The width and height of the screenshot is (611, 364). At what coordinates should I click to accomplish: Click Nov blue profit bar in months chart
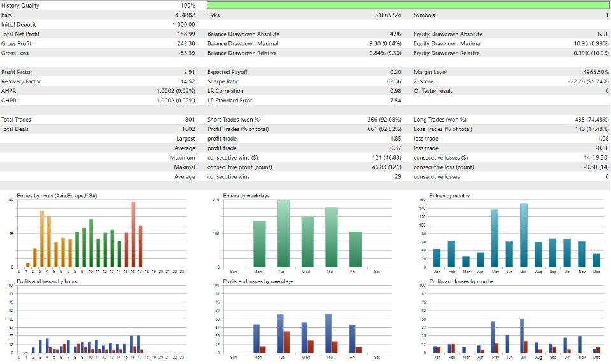point(580,344)
